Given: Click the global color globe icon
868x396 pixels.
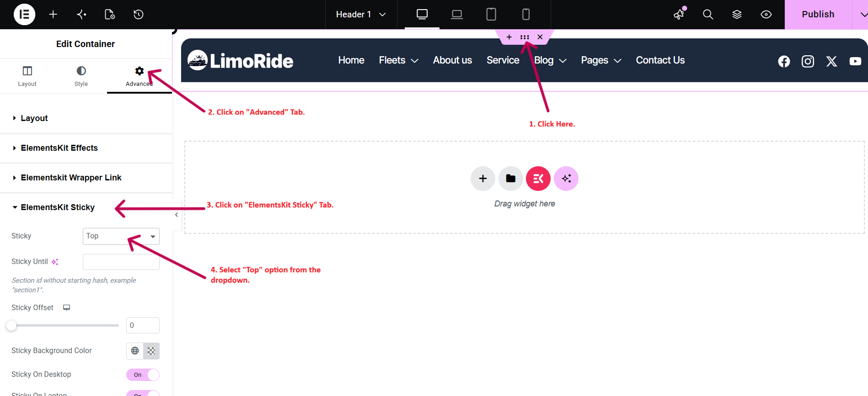Looking at the screenshot, I should pyautogui.click(x=135, y=351).
